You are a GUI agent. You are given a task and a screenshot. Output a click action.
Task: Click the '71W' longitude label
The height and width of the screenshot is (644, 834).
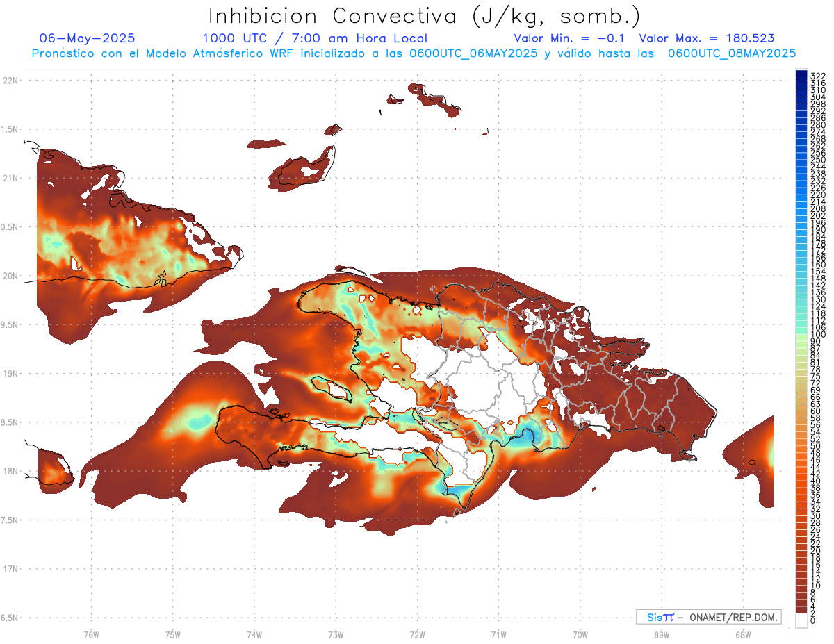[498, 634]
